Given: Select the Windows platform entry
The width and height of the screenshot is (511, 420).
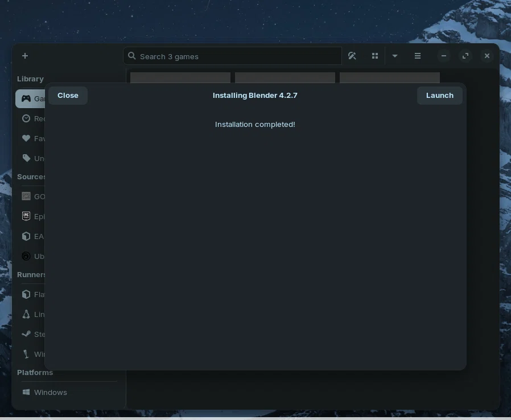Looking at the screenshot, I should pyautogui.click(x=68, y=392).
